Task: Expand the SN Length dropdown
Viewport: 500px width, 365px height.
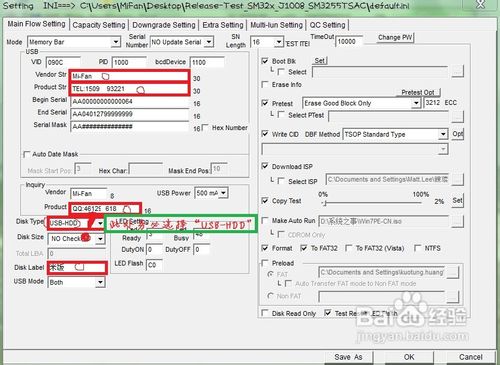Action: click(279, 42)
